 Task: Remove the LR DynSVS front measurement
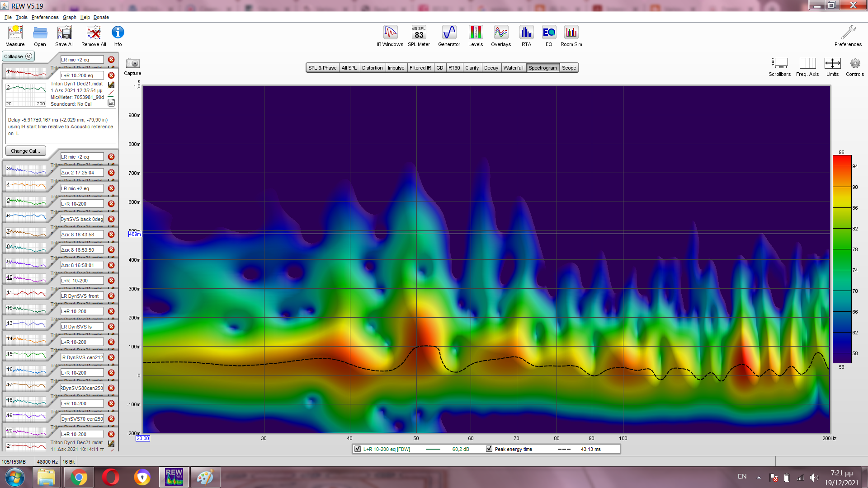111,296
